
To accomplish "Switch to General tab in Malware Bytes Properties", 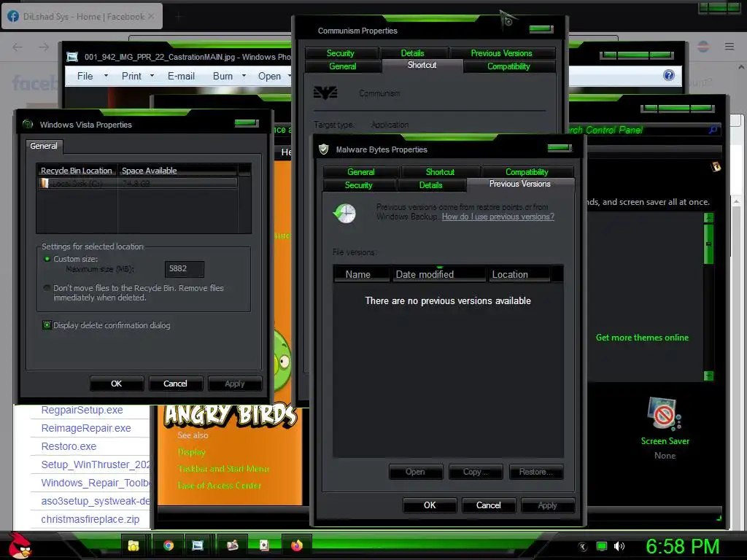I will tap(361, 172).
